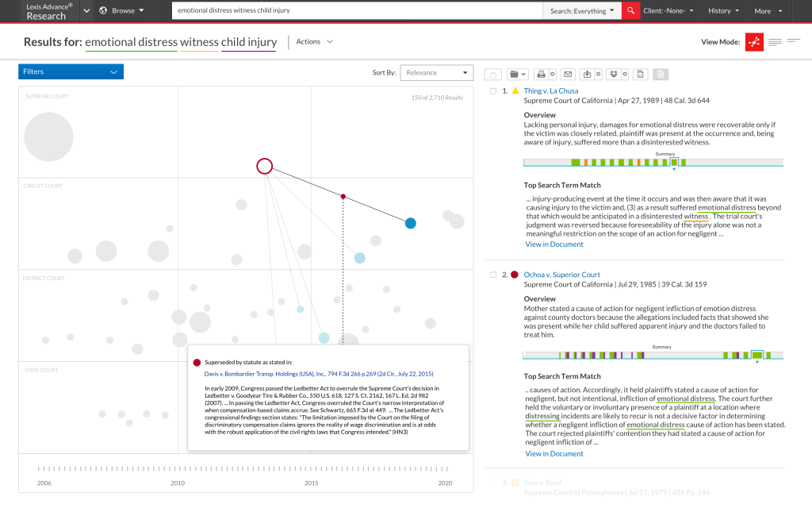Open the History menu

(x=723, y=10)
